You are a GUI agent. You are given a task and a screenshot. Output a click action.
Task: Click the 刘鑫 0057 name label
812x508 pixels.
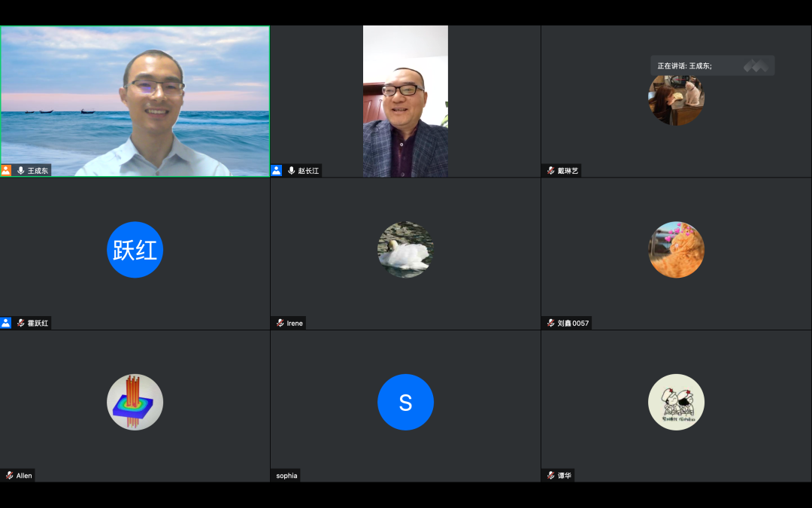(574, 323)
